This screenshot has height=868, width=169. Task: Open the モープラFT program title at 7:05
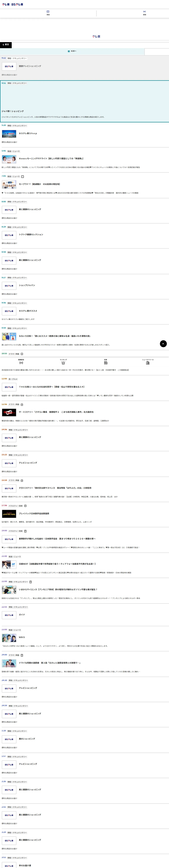coord(39,184)
